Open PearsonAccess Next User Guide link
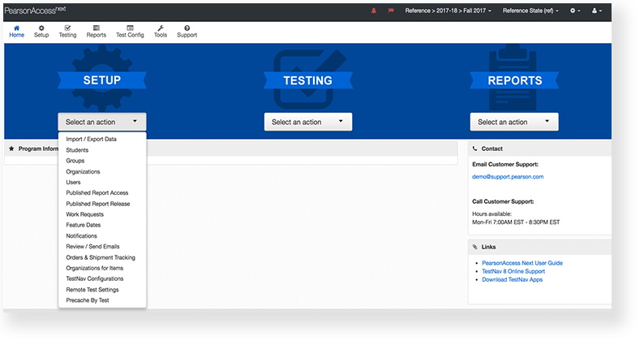 pos(522,263)
